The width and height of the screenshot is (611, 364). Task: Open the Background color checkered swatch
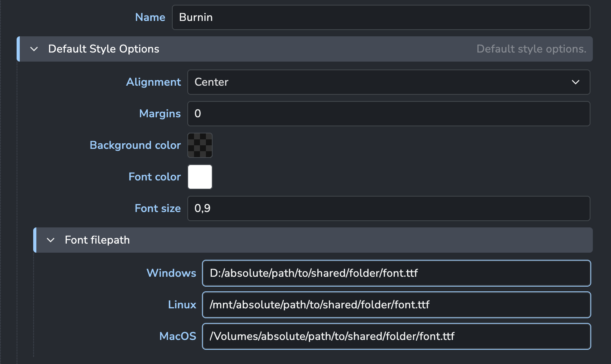pos(200,145)
